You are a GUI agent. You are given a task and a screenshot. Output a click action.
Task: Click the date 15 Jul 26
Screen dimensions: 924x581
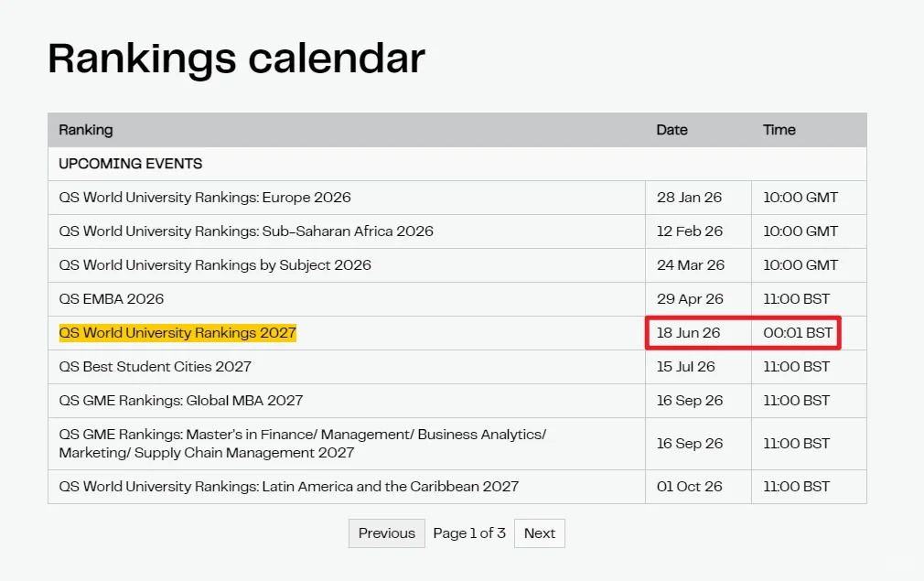[686, 367]
